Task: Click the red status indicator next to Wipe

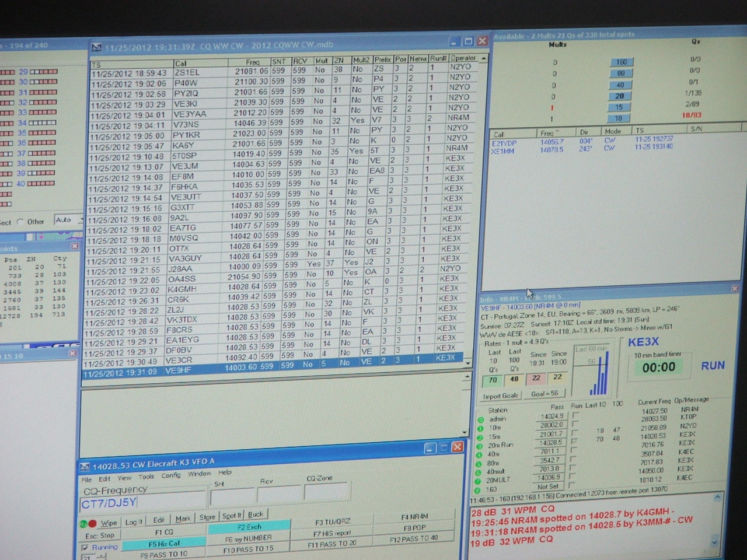Action: coord(92,523)
